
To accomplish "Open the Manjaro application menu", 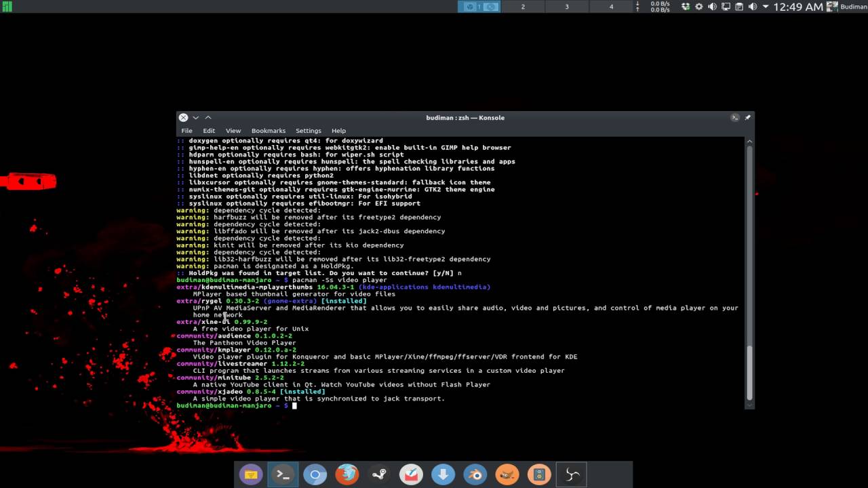I will pos(6,7).
